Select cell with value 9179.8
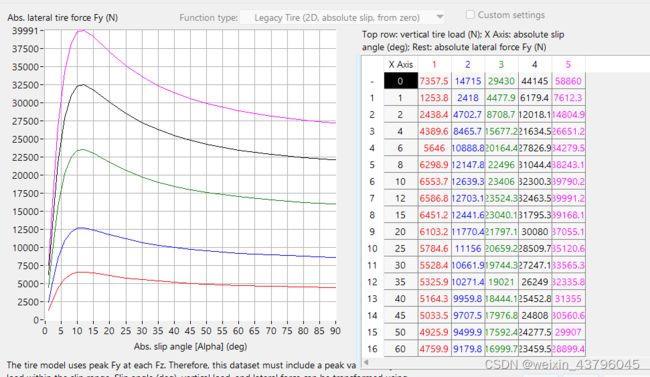 tap(468, 349)
